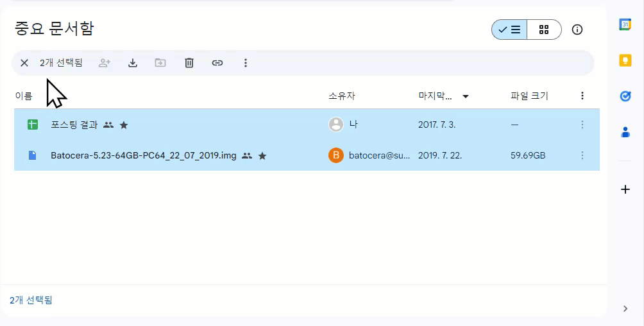Image resolution: width=644 pixels, height=326 pixels.
Task: Unstar the 포스팅 결과 file
Action: tap(124, 125)
